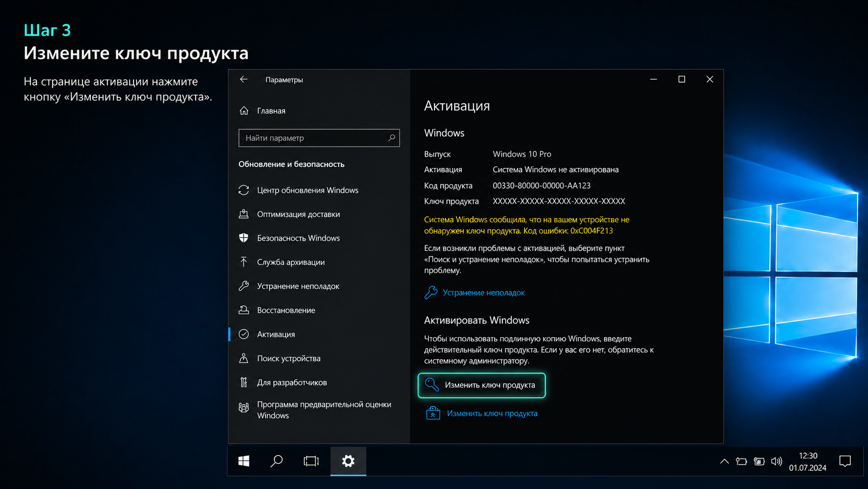Follow the blue Изменить ключ продукта link
The height and width of the screenshot is (489, 868).
click(492, 414)
